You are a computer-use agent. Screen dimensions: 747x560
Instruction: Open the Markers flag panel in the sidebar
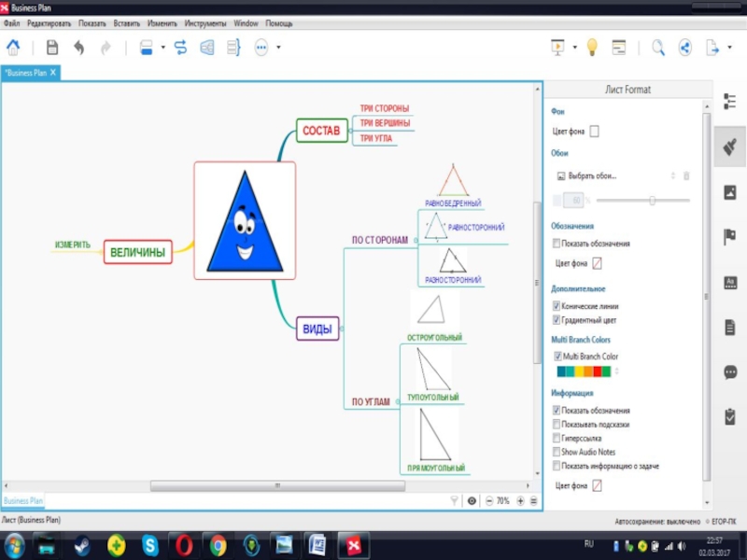click(730, 237)
